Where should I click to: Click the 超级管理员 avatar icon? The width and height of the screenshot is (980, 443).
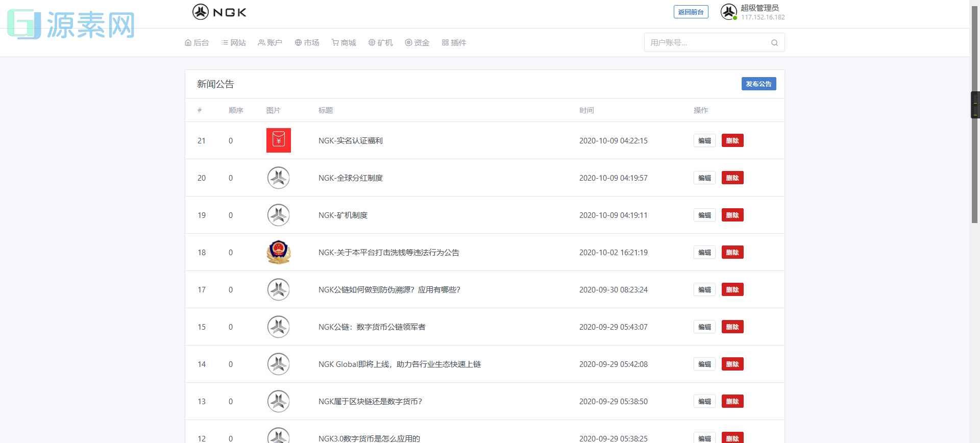(x=728, y=12)
